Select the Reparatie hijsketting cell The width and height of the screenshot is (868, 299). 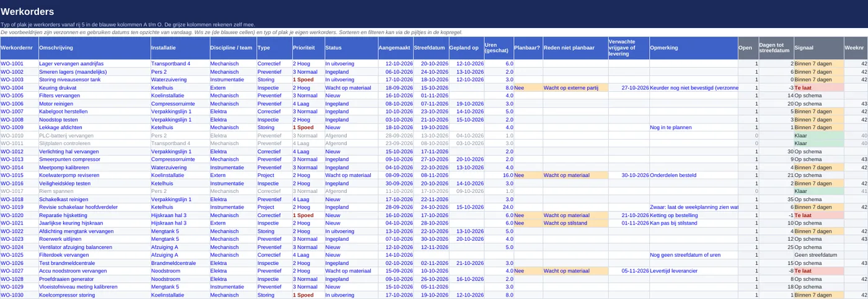point(94,215)
